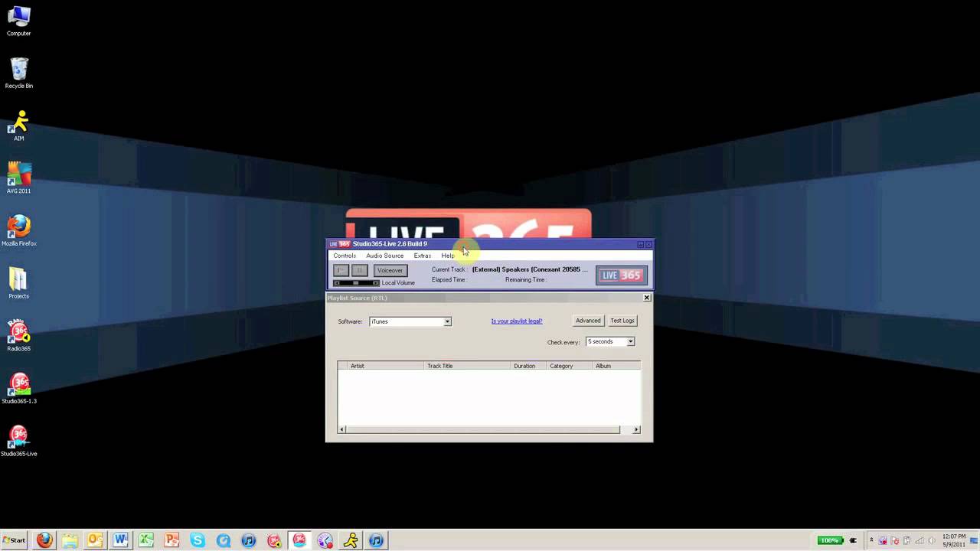The image size is (980, 551).
Task: Open the Help menu
Action: click(448, 256)
